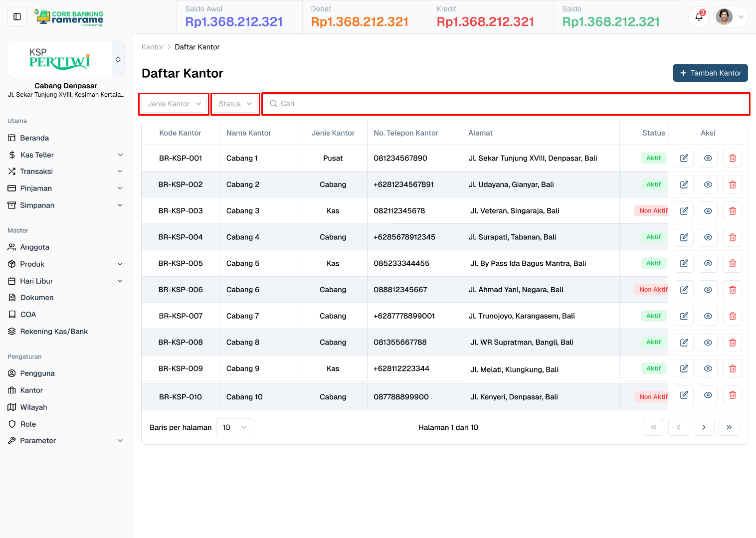Click eye icon for BR-KSP-006 row
This screenshot has width=756, height=538.
click(x=708, y=290)
